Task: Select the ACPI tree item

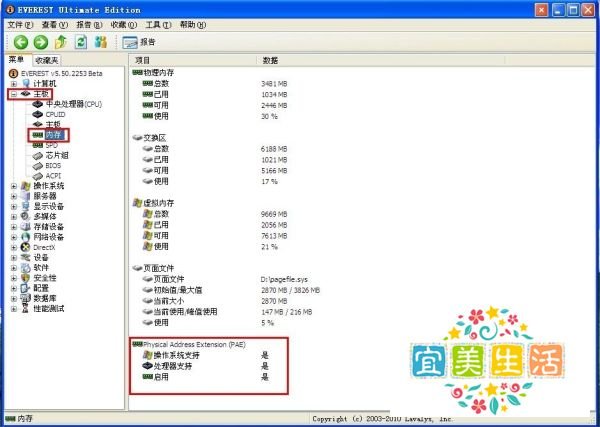Action: [53, 176]
